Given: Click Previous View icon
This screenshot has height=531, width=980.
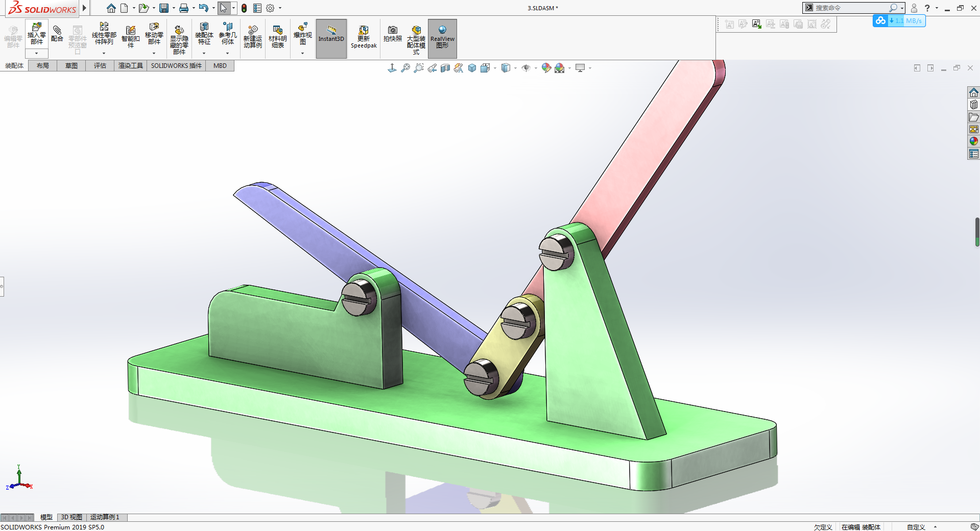Looking at the screenshot, I should 432,68.
